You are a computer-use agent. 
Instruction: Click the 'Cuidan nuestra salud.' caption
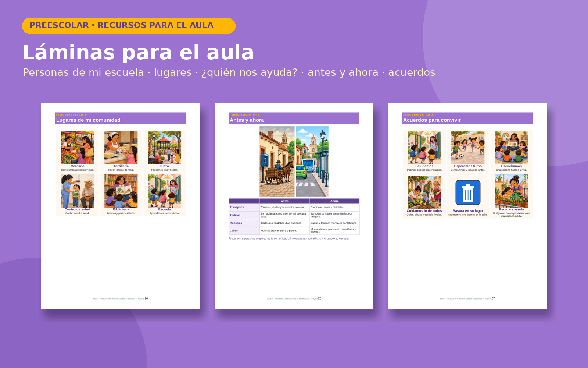coord(78,213)
